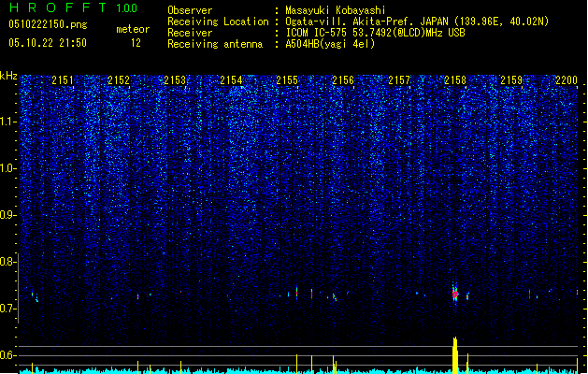Click time marker 2152
The height and width of the screenshot is (374, 588).
[119, 80]
